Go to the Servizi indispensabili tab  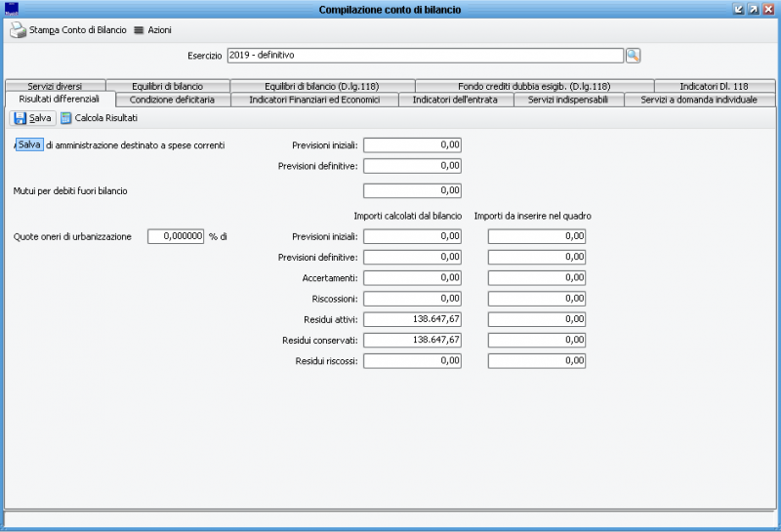567,100
